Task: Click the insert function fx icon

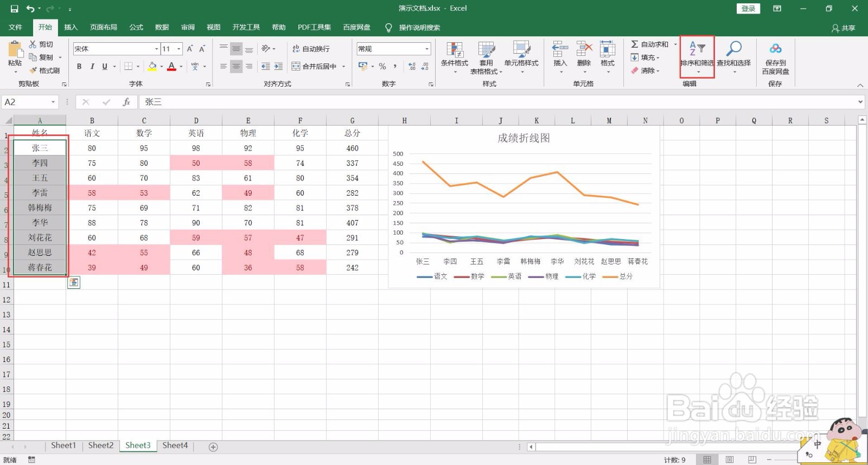Action: coord(126,102)
